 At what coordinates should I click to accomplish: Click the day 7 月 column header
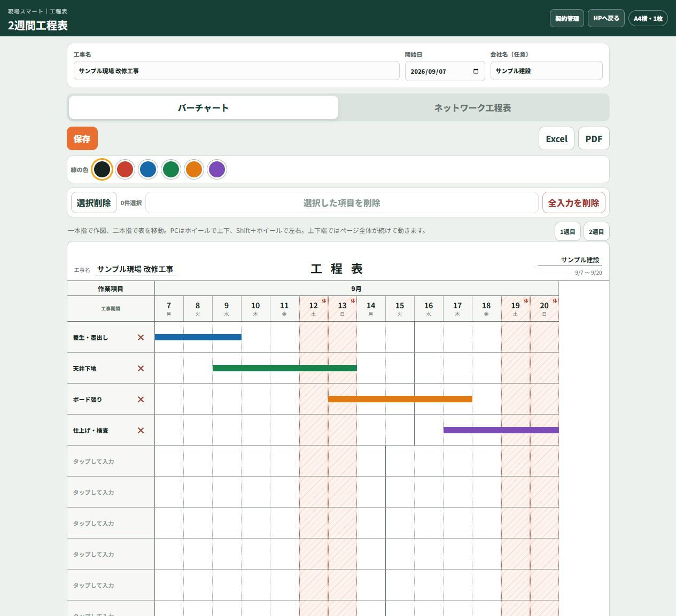(169, 309)
